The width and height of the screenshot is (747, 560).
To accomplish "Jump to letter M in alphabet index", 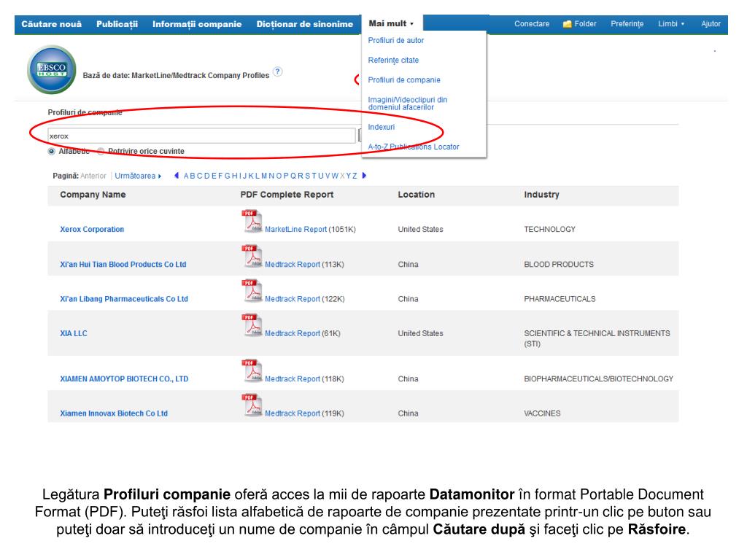I will pyautogui.click(x=264, y=176).
